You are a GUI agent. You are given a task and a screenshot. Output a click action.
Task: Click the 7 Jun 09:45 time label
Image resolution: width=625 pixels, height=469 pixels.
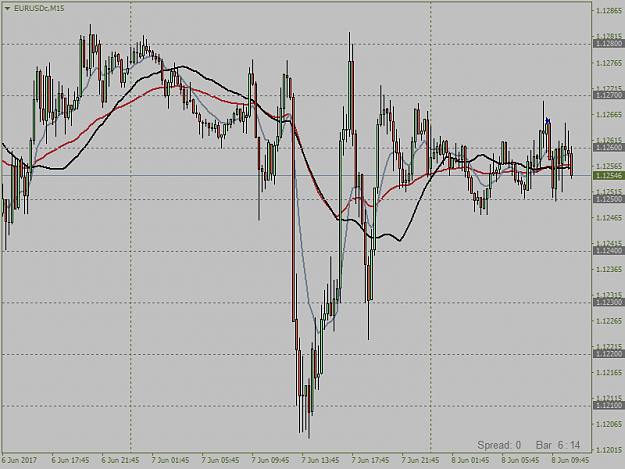[270, 460]
